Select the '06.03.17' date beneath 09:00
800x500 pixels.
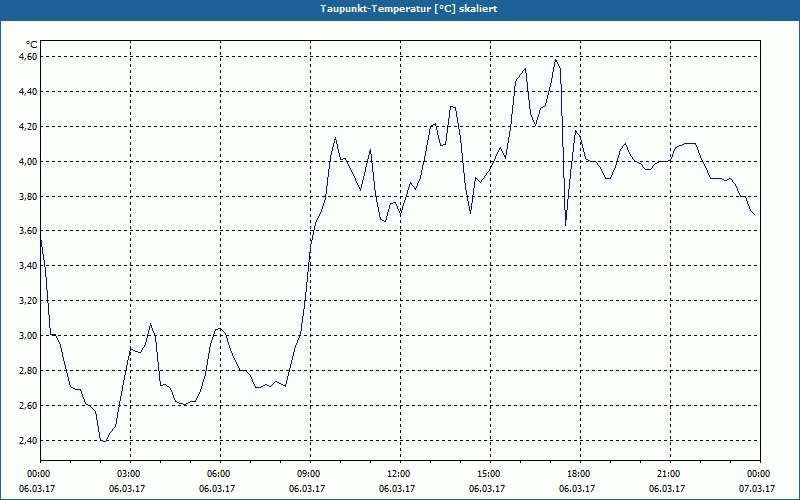(x=307, y=489)
